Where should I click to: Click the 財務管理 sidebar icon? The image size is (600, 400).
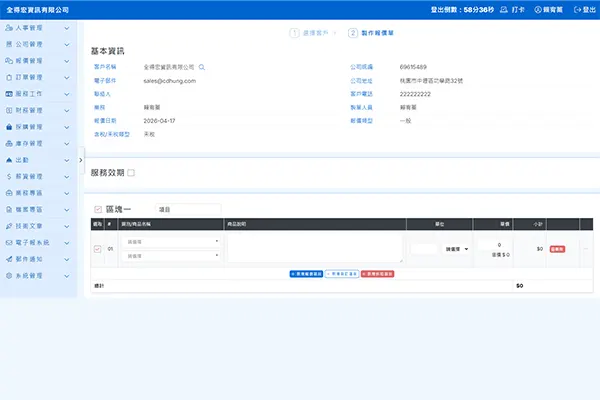point(9,111)
